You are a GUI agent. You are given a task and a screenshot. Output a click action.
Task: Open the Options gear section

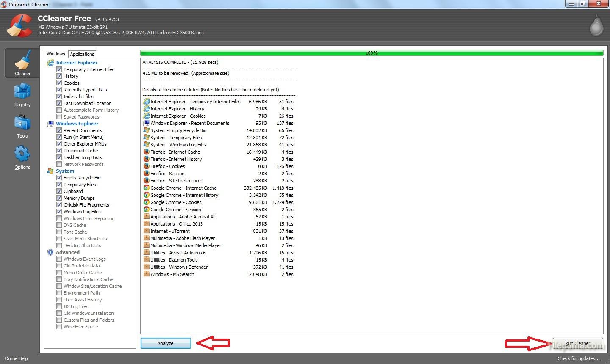pyautogui.click(x=22, y=157)
